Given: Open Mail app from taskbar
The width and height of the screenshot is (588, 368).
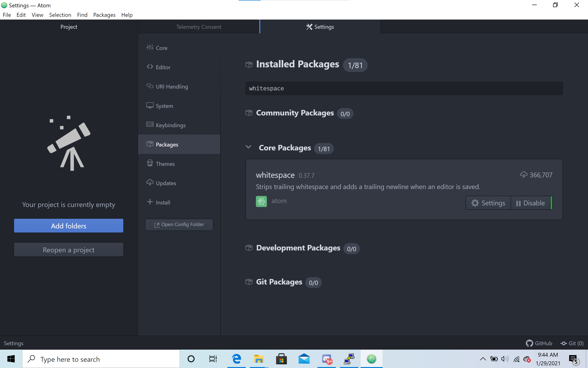Looking at the screenshot, I should (x=304, y=359).
